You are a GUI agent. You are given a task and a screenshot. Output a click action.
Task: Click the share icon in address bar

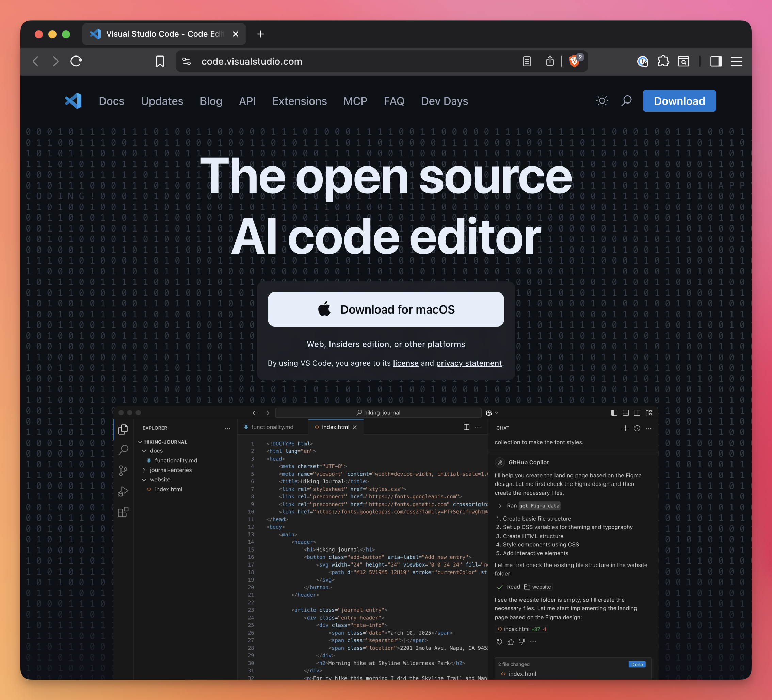[x=550, y=61]
